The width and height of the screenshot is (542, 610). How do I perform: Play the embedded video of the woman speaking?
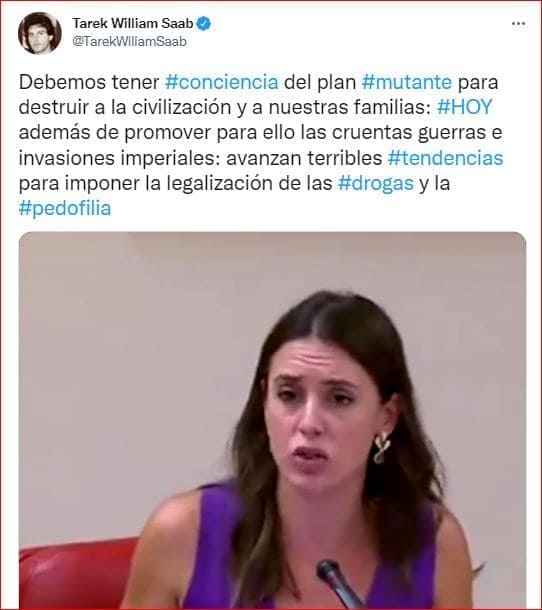coord(272,421)
